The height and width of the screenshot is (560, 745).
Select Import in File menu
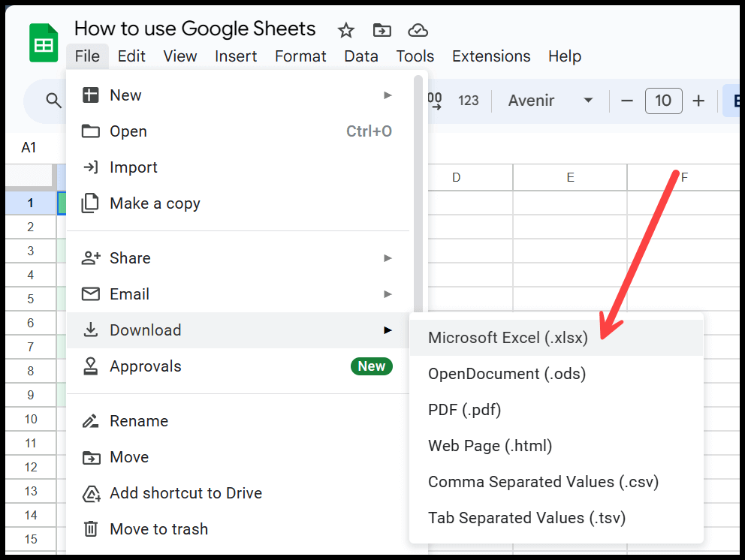[x=237, y=167]
